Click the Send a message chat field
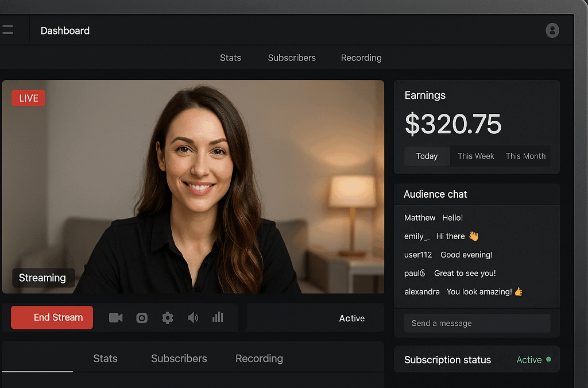 click(477, 323)
